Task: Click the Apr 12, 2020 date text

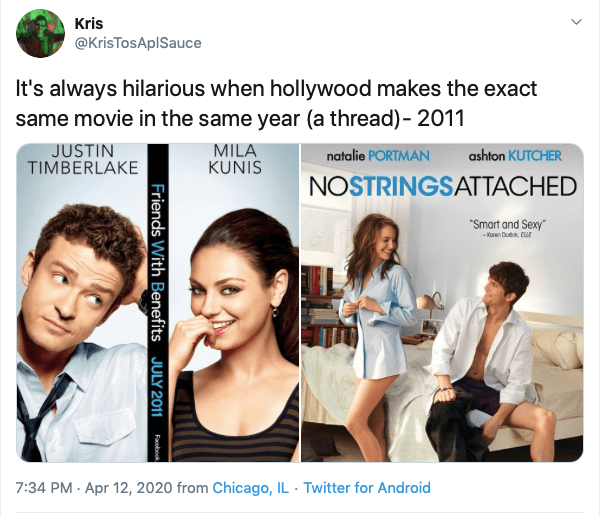Action: [x=129, y=488]
